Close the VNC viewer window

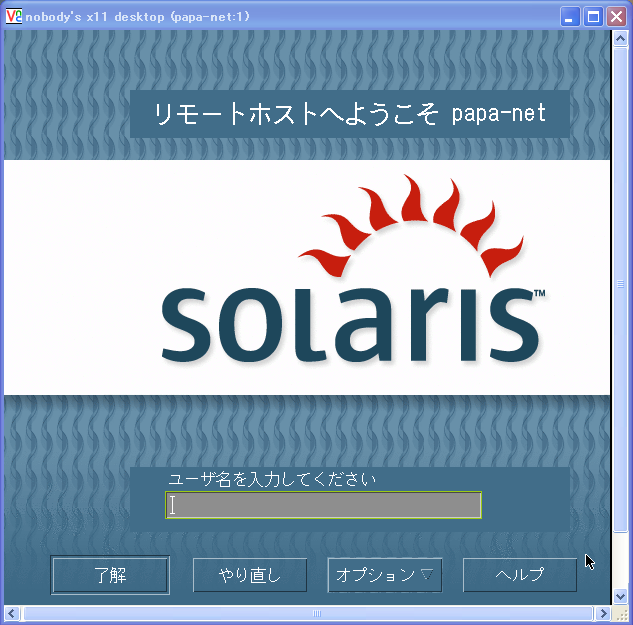click(x=616, y=17)
